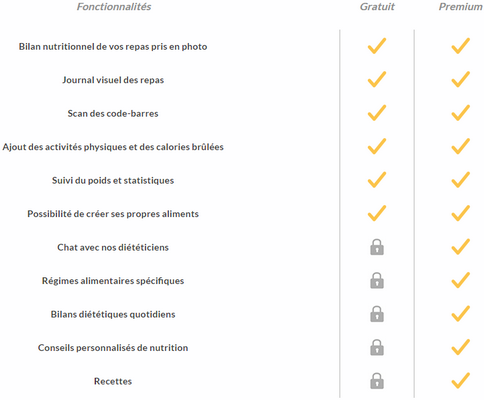Click the Gratuit checkmark for Bilan nutritionnel row
The width and height of the screenshot is (484, 400).
377,46
